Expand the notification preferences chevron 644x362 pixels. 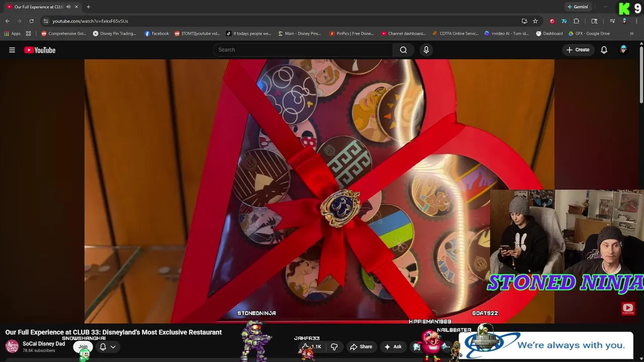pos(113,346)
